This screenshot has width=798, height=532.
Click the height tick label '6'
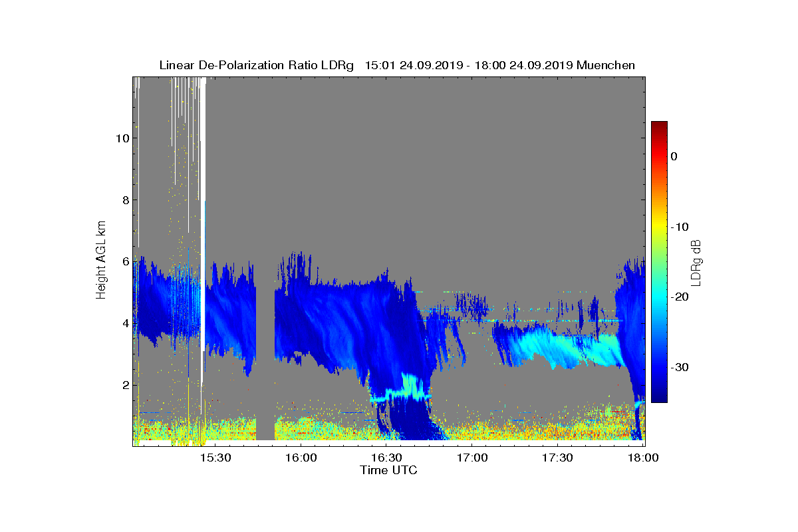tap(125, 262)
